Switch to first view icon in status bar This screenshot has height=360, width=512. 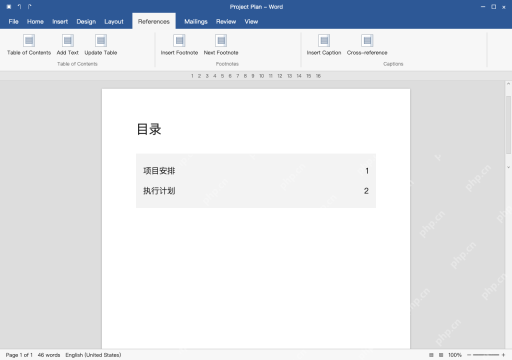431,355
